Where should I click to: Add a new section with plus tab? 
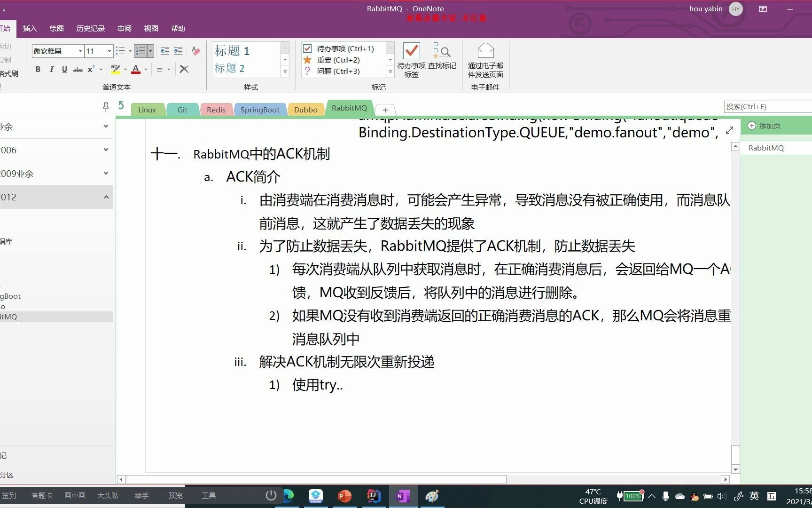tap(385, 110)
